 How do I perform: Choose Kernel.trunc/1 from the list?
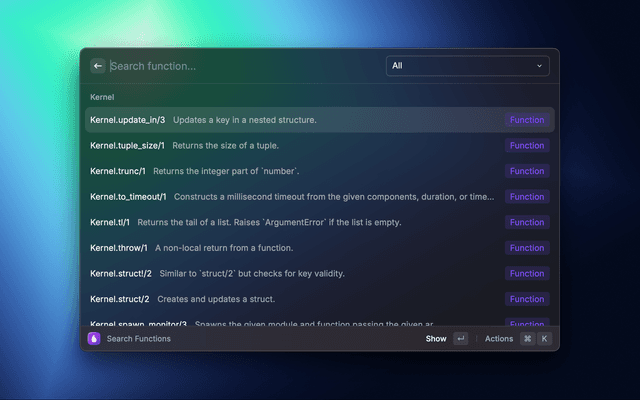click(290, 171)
